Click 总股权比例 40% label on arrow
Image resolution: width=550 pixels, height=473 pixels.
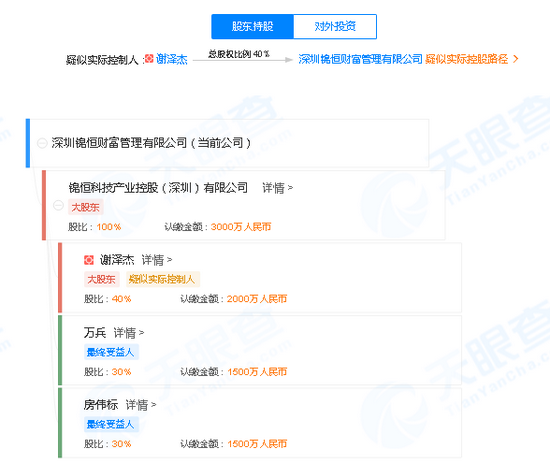coord(239,54)
